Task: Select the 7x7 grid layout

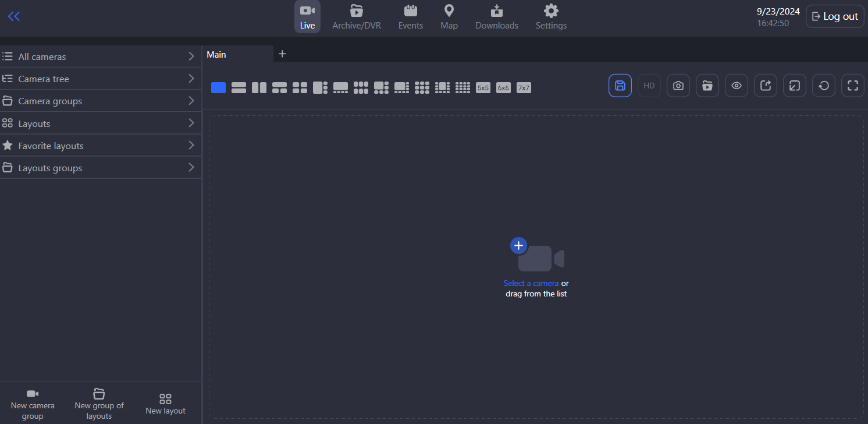Action: click(x=524, y=88)
